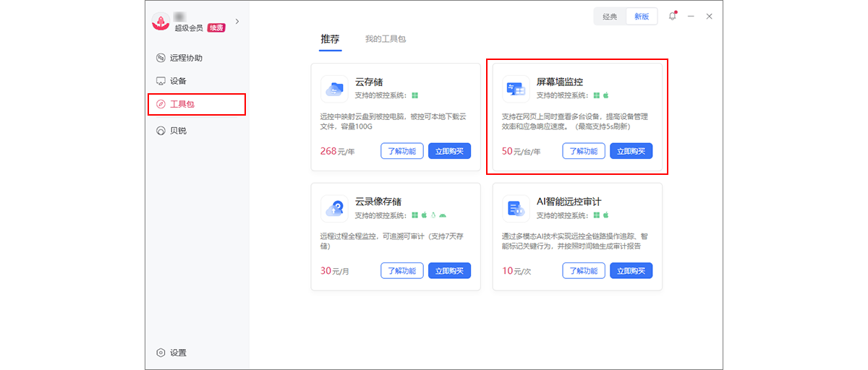
Task: Click 立即购买 for 屏幕墙监控
Action: [x=631, y=151]
